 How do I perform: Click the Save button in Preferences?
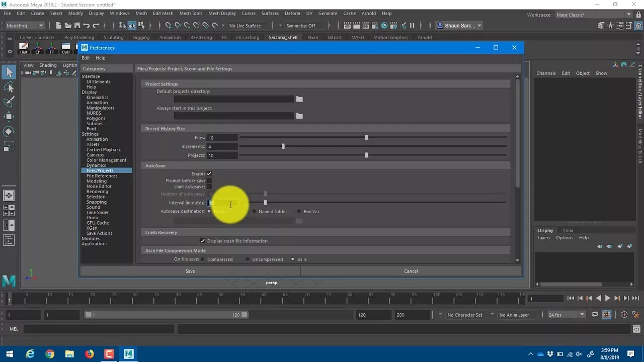[x=190, y=271]
